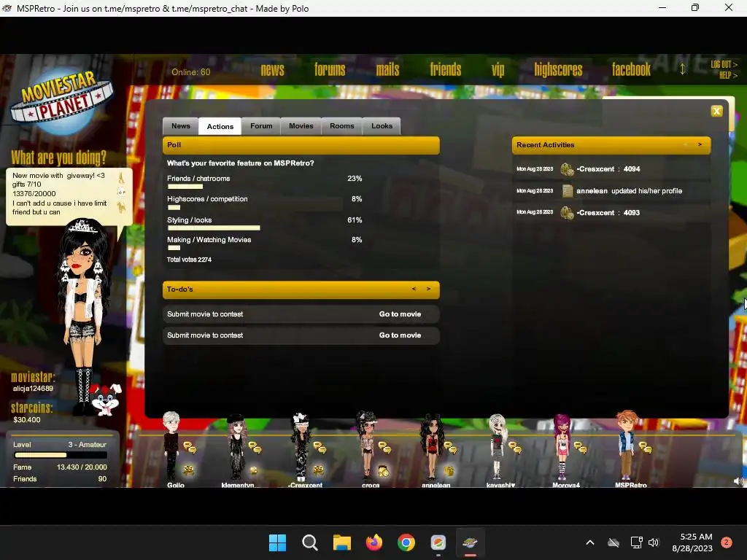Click profile page icon beside annelean activity
This screenshot has width=747, height=560.
(568, 191)
